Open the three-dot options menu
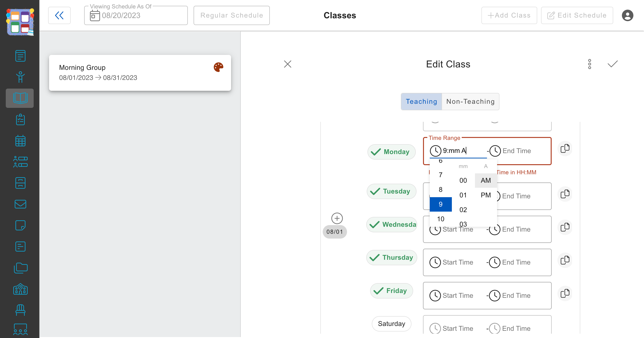The width and height of the screenshot is (644, 338). 589,64
